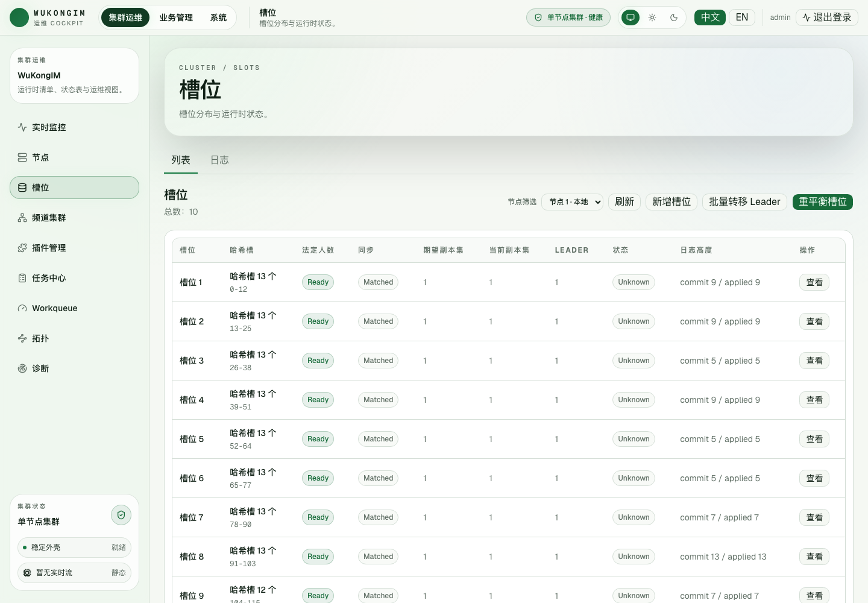Switch language to 中文

coord(710,17)
